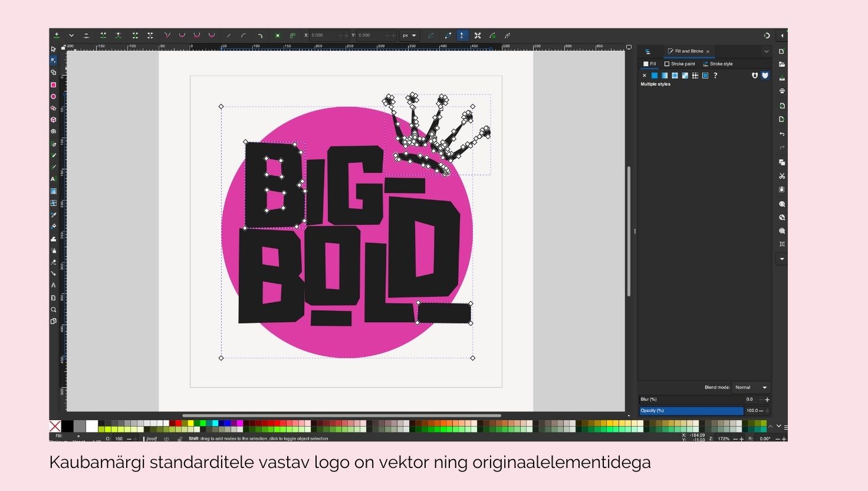This screenshot has height=491, width=868.
Task: Expand commands bar overflow arrow
Action: (x=782, y=258)
